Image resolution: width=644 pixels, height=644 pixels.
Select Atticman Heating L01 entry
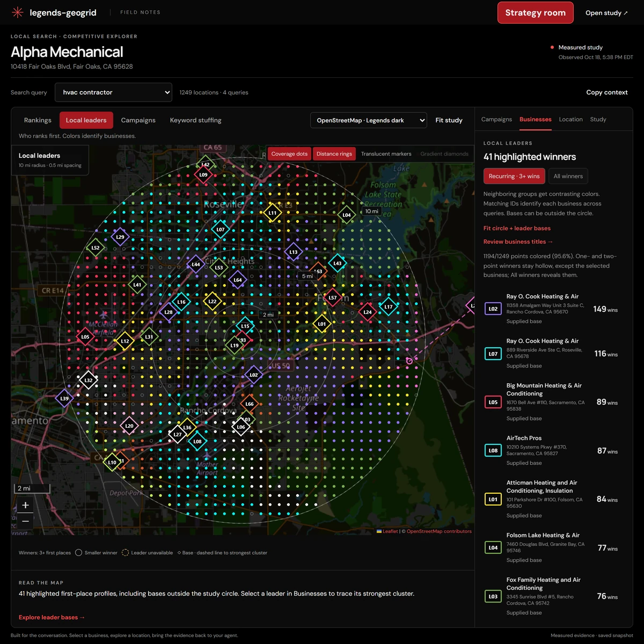point(553,499)
